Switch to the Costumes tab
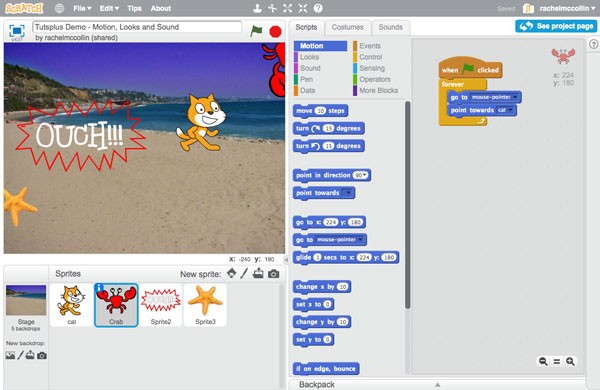600x390 pixels. click(x=347, y=27)
